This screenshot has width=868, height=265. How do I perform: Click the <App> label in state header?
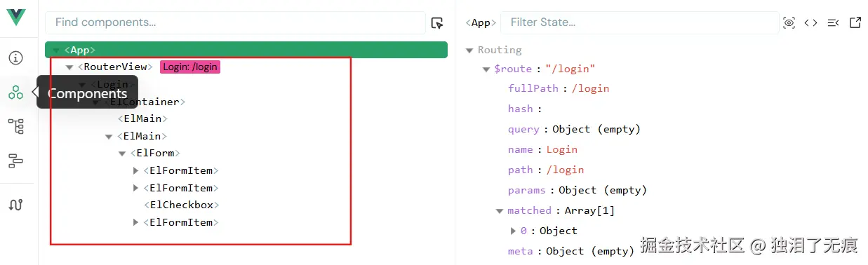point(481,23)
